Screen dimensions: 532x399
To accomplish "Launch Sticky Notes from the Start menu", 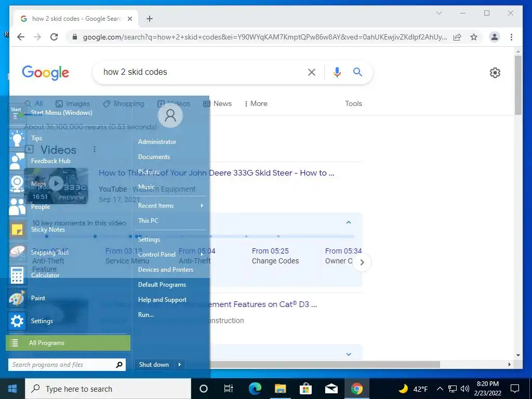I will tap(17, 230).
